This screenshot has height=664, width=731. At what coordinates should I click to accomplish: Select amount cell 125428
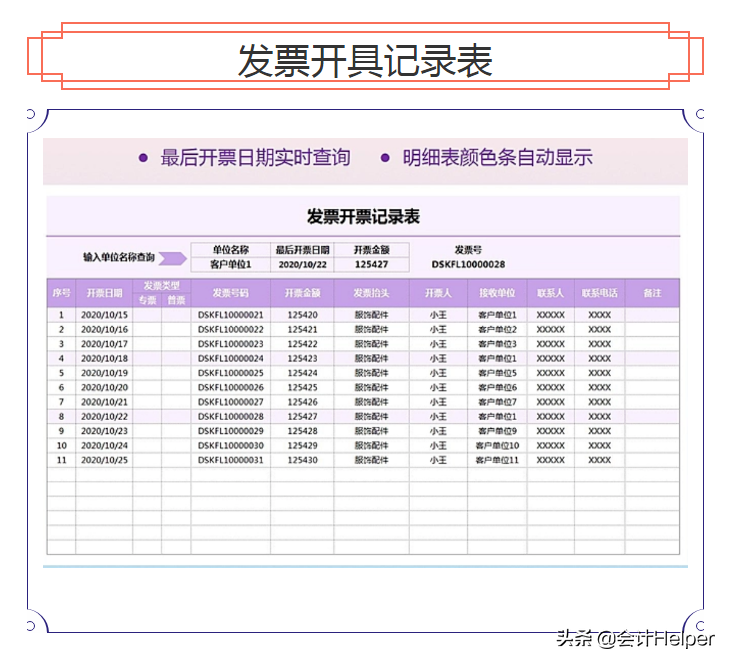303,431
